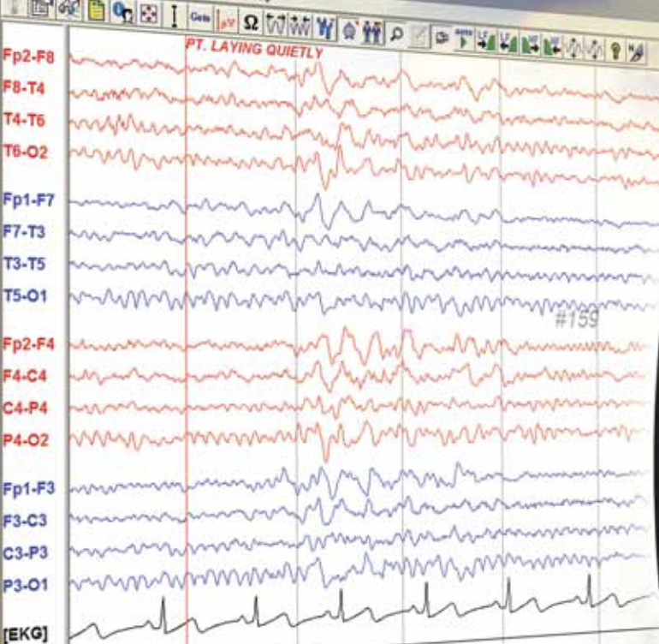Select the Fp2-F8 channel label

click(x=28, y=56)
